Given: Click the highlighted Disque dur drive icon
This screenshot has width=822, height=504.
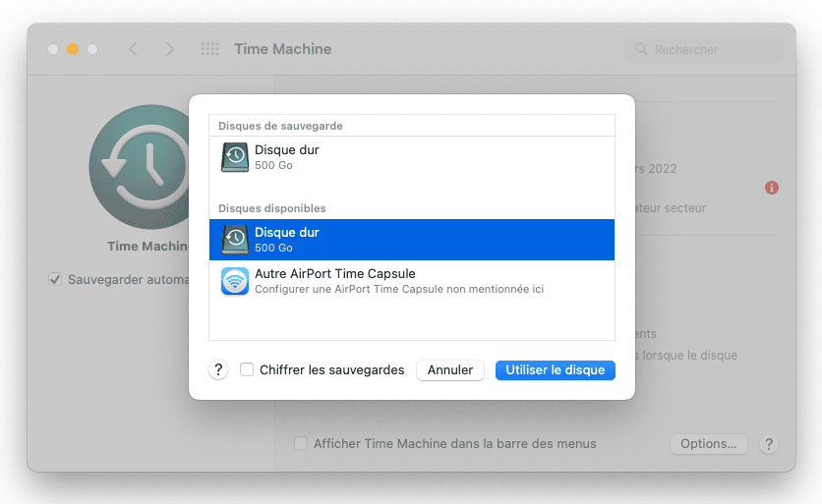Looking at the screenshot, I should click(x=235, y=240).
